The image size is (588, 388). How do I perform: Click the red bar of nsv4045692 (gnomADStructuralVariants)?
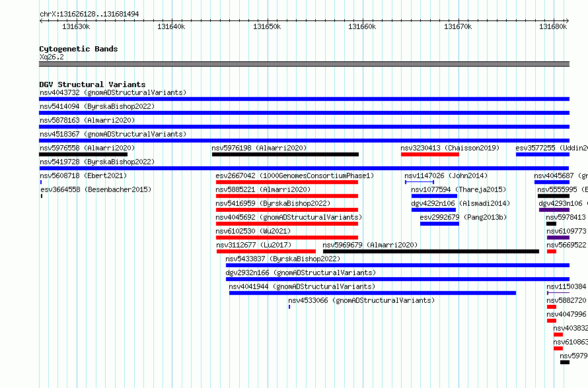(287, 224)
